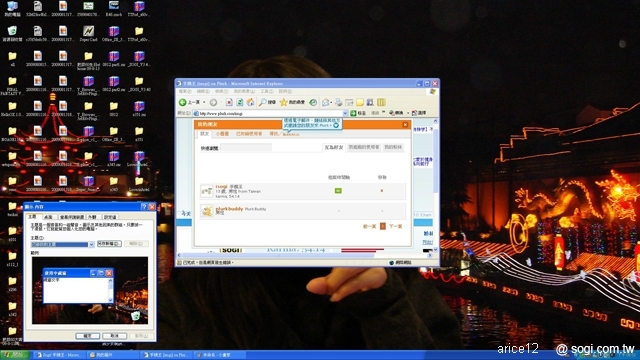The height and width of the screenshot is (360, 640).
Task: Open the Home page house icon
Action: tap(250, 102)
